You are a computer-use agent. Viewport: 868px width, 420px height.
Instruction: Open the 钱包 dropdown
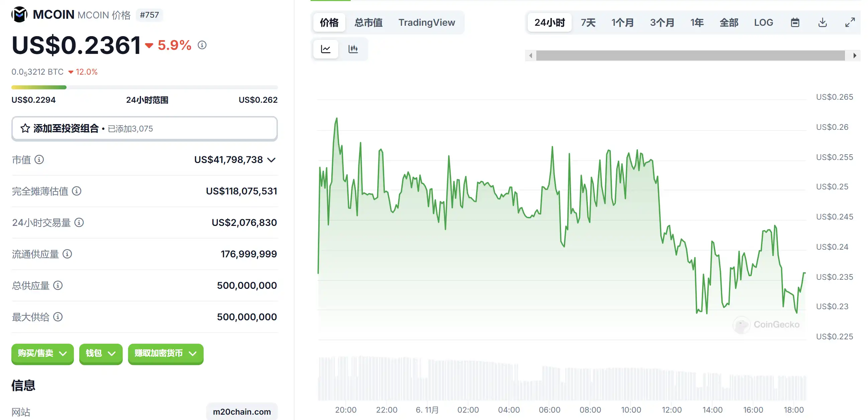(x=100, y=353)
